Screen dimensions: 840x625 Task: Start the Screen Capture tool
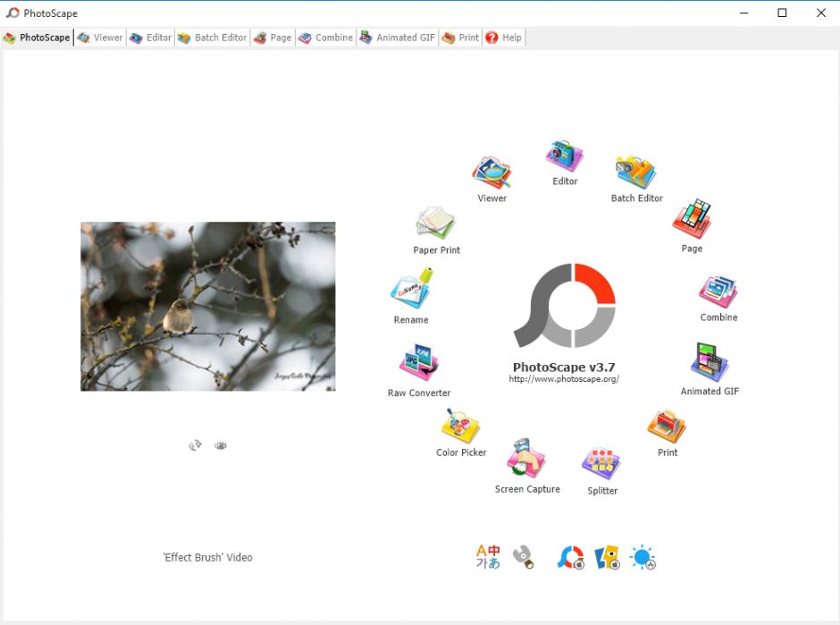tap(527, 460)
